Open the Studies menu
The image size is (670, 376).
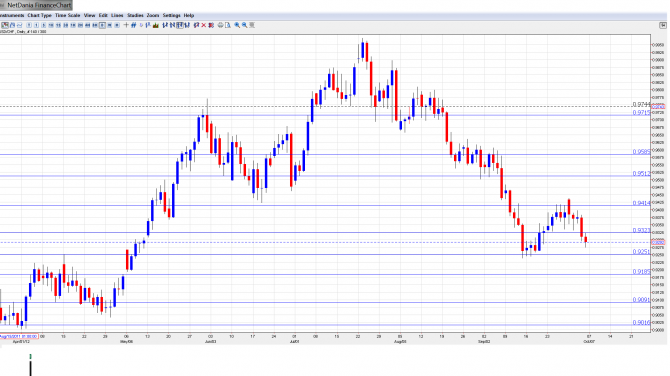(135, 15)
